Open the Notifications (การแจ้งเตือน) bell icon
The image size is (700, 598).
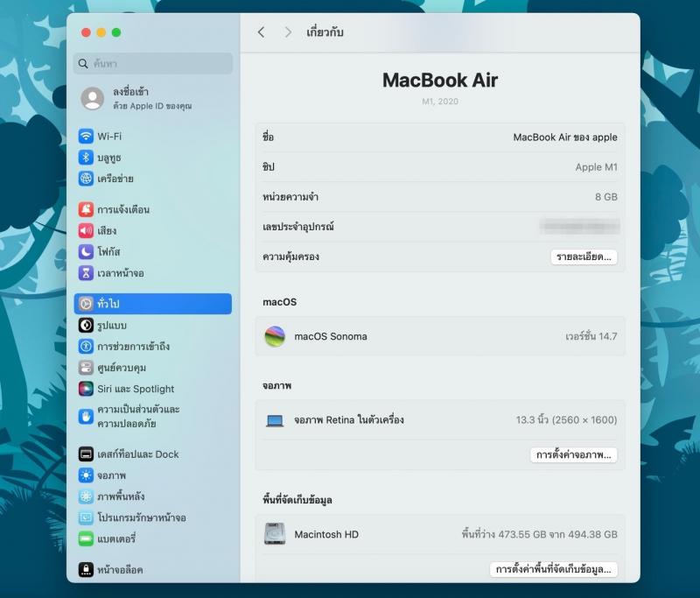click(86, 209)
